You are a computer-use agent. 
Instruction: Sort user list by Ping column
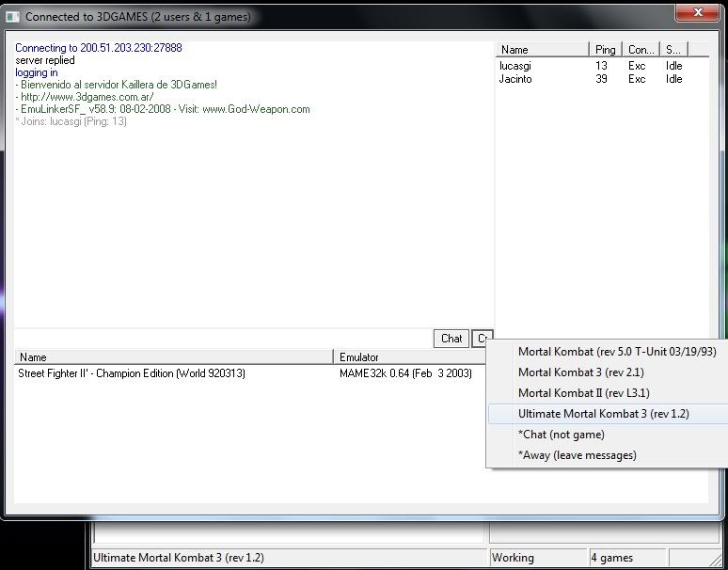click(606, 49)
